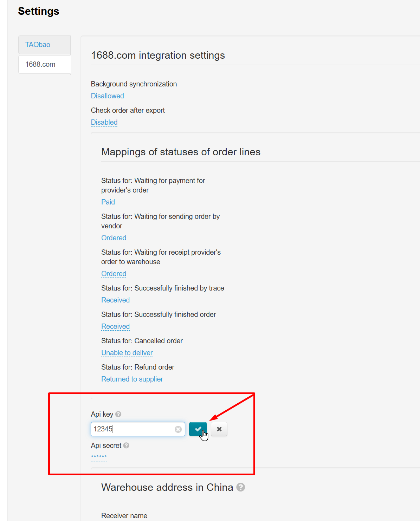Click the Unable to deliver status link
Screen dimensions: 420x521
pos(127,353)
